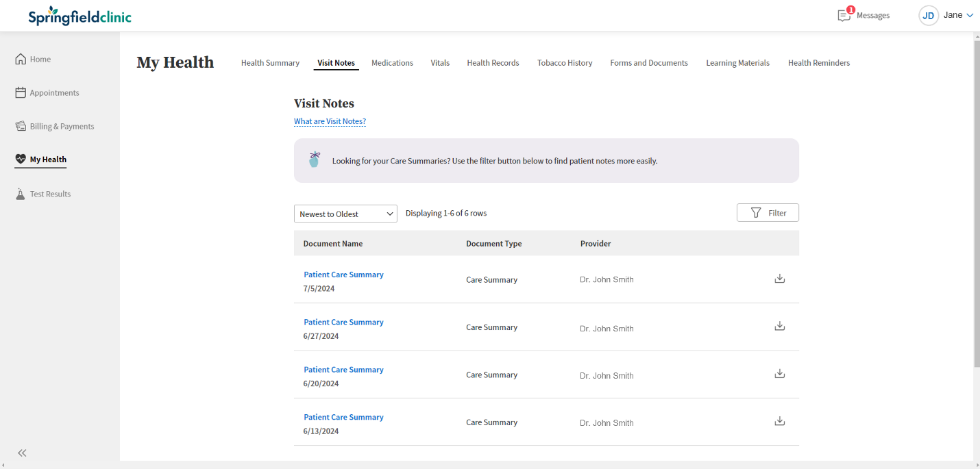Select the Visit Notes tab
Image resolution: width=980 pixels, height=469 pixels.
[x=336, y=63]
